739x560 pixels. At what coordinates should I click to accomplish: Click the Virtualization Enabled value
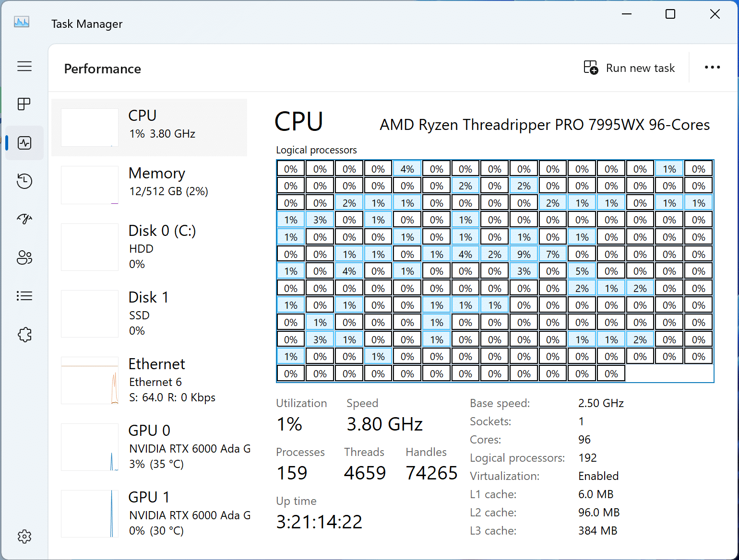pyautogui.click(x=598, y=476)
